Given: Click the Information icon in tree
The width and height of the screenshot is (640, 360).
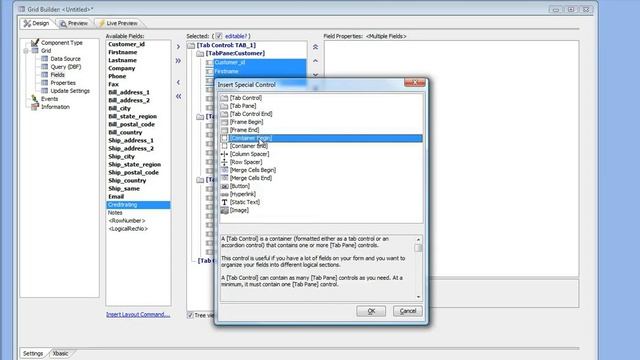Looking at the screenshot, I should 35,107.
